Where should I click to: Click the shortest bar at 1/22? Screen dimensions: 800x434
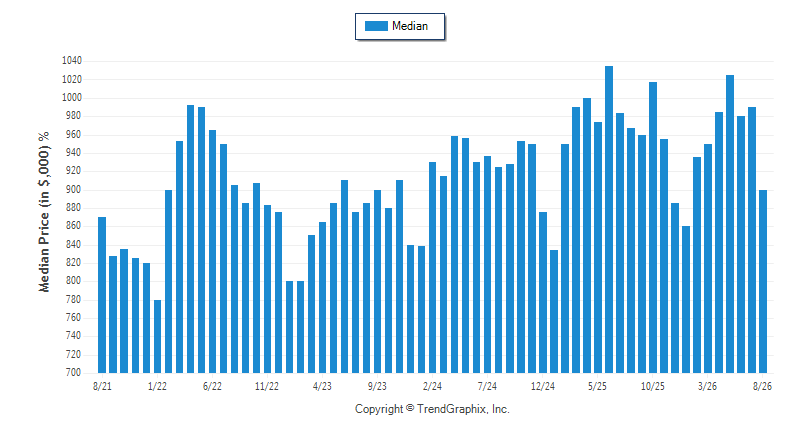(x=157, y=337)
